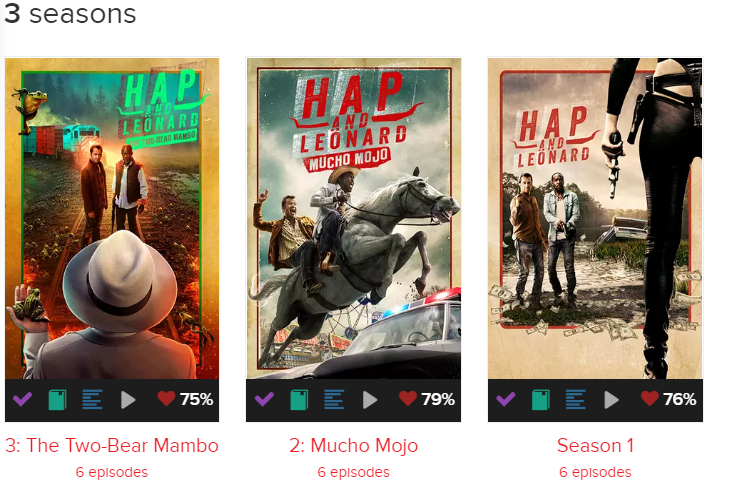Add Mucho Mojo season to collection
This screenshot has height=485, width=750.
click(299, 400)
